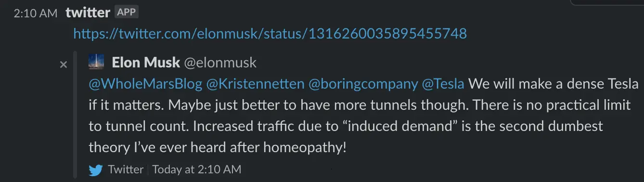Open the twitter app sender name
The width and height of the screenshot is (644, 182).
coord(88,13)
